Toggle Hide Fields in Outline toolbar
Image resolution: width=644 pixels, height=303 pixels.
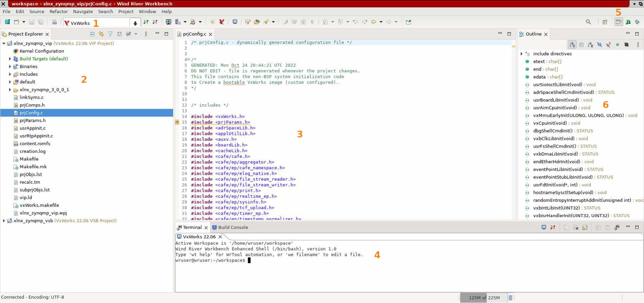coord(600,45)
